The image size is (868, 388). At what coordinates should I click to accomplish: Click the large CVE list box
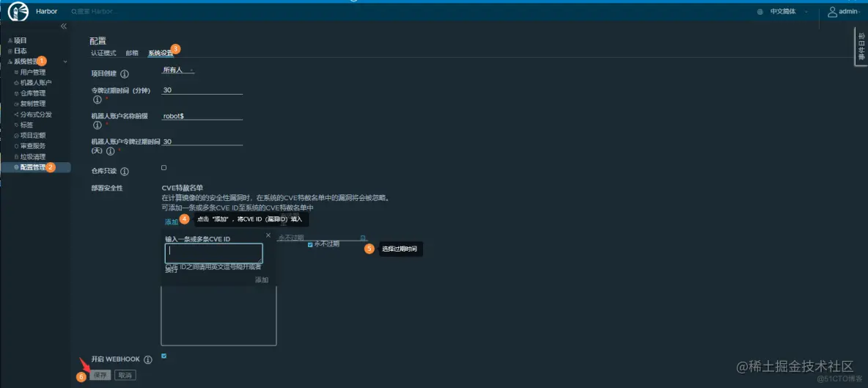[x=218, y=315]
